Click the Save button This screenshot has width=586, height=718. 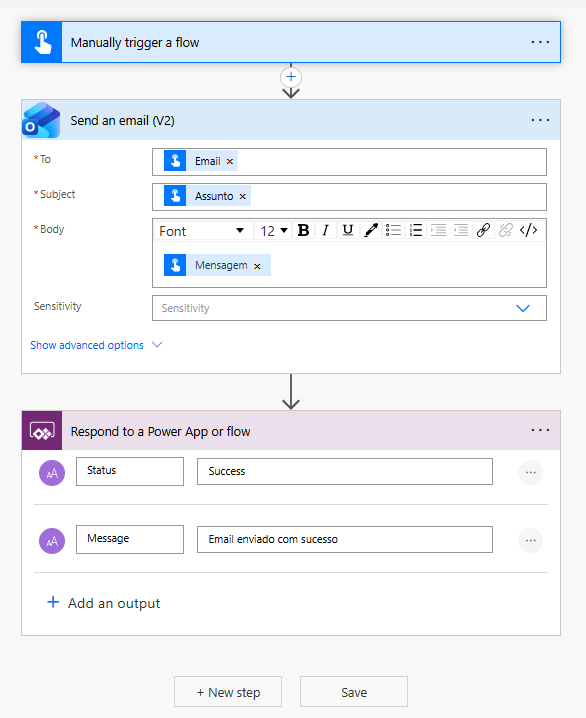click(x=354, y=692)
